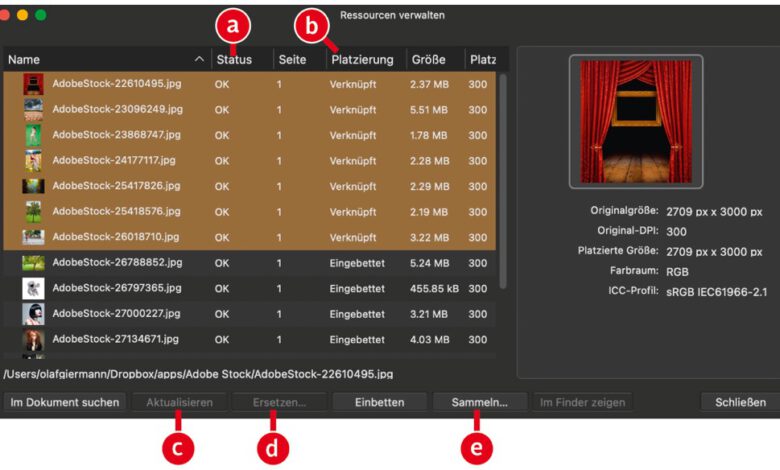Viewport: 780px width, 470px height.
Task: Click the green macOS zoom window button
Action: (x=41, y=15)
